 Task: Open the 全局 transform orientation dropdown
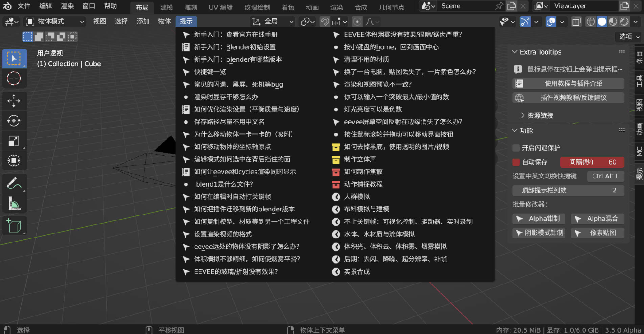[x=272, y=22]
